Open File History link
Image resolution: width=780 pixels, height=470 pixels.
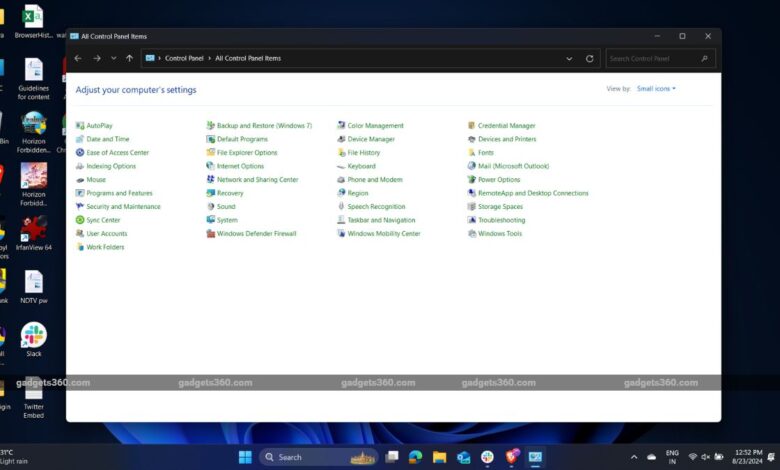pos(364,153)
